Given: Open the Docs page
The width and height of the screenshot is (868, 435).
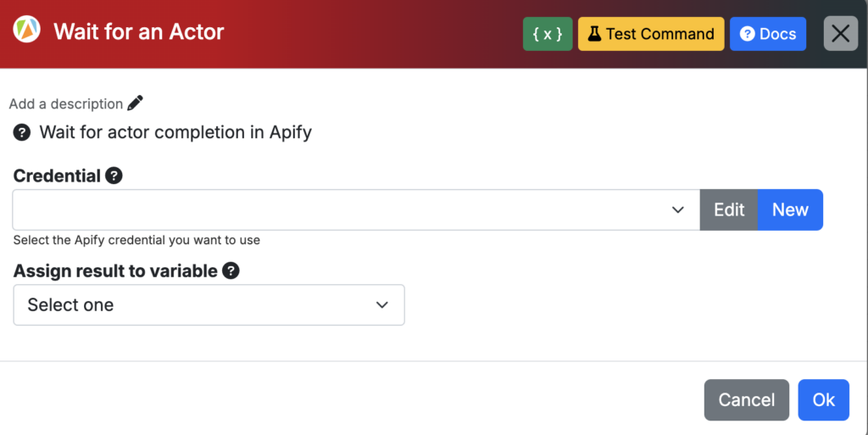Looking at the screenshot, I should pos(768,34).
